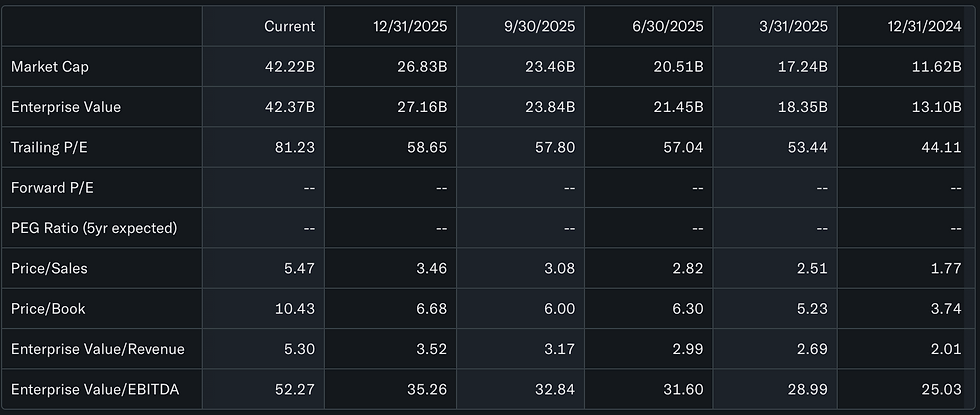The height and width of the screenshot is (415, 980).
Task: Click the PEG Ratio (5yr expected) label
Action: pyautogui.click(x=94, y=228)
